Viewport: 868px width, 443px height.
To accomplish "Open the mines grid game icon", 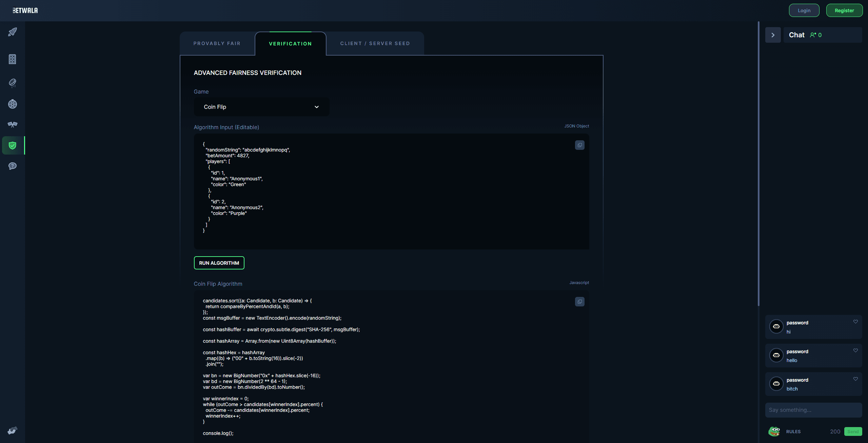I will (13, 59).
